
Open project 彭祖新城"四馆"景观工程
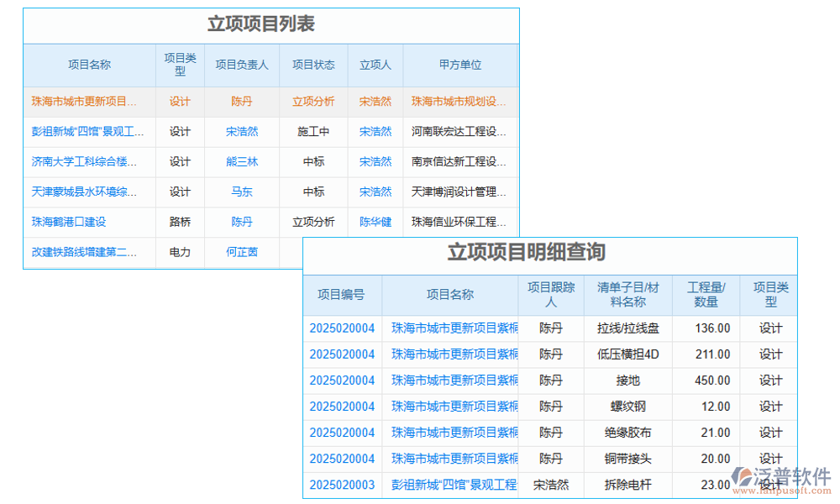point(87,131)
